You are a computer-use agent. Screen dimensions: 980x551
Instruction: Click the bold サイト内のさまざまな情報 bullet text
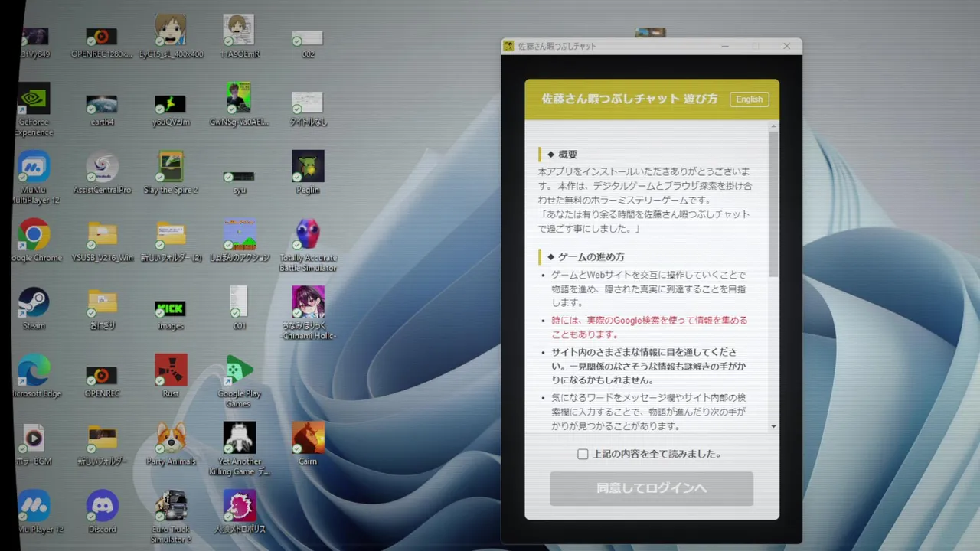[x=648, y=366]
